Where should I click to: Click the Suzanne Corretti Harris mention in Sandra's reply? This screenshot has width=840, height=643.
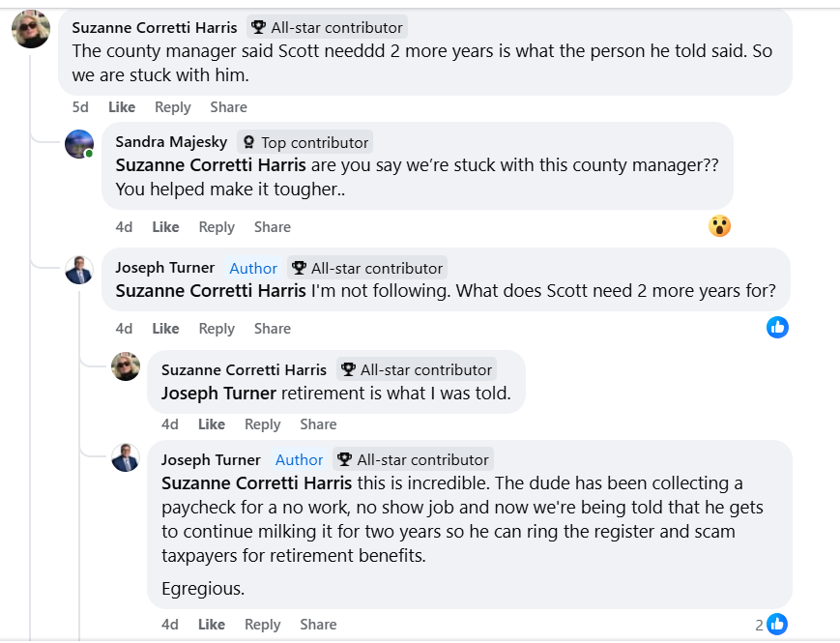coord(211,164)
